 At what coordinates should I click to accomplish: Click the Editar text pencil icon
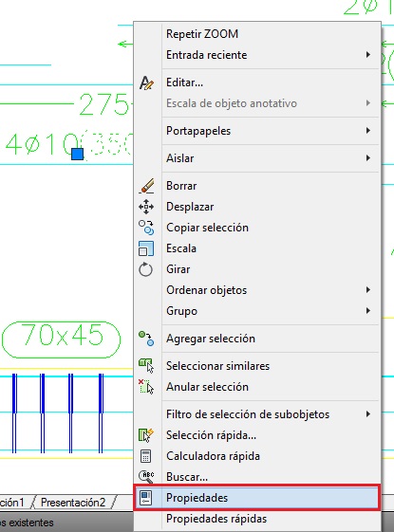(x=146, y=83)
